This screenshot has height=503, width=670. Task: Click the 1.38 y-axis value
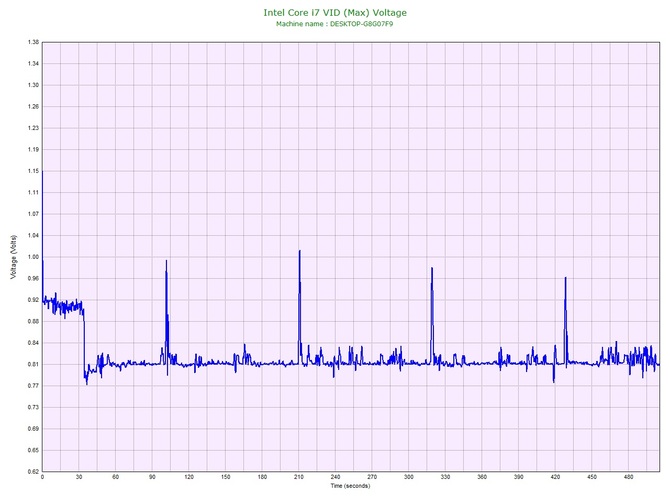(x=33, y=42)
